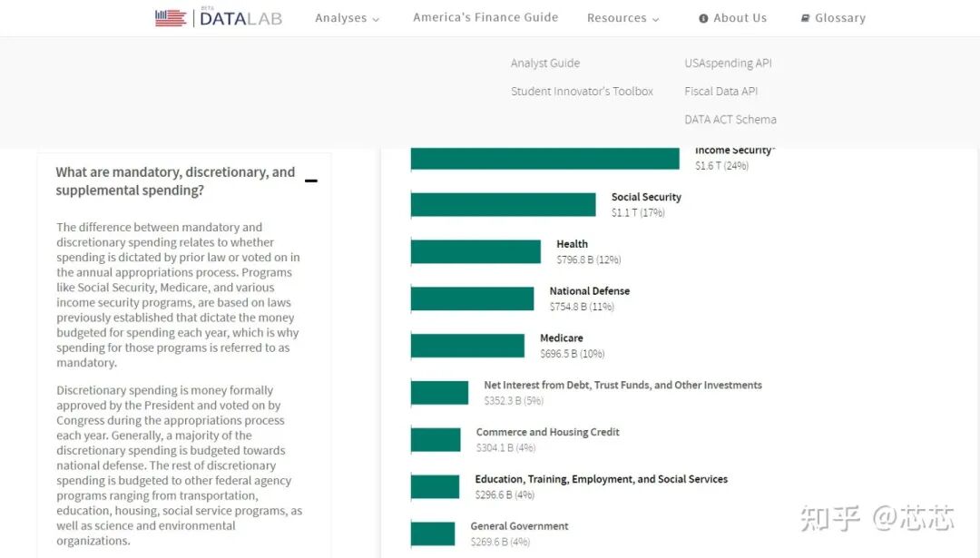Select the Fiscal Data API link
Viewport: 980px width, 558px height.
point(720,92)
